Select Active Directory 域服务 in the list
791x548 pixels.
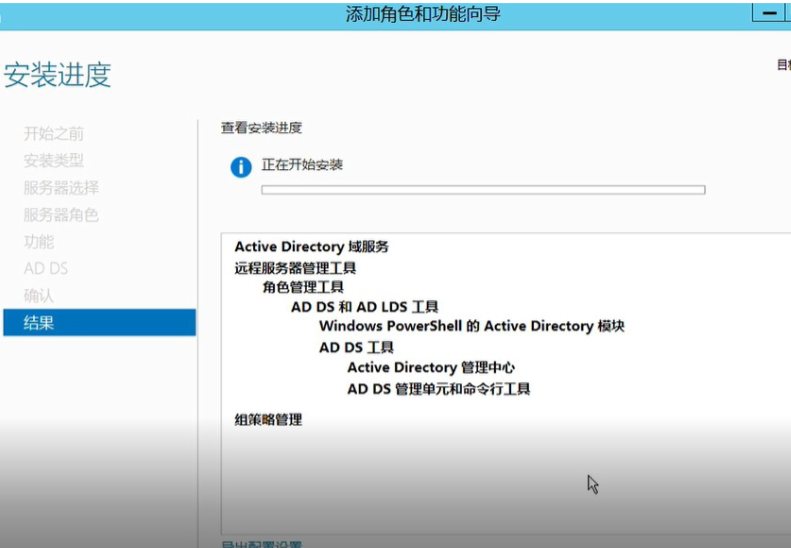[311, 247]
